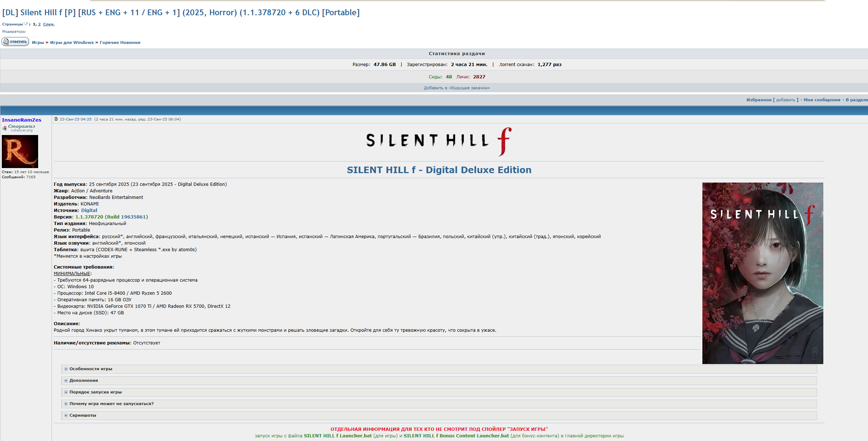Click the reply button with document icon
Viewport: 868px width, 441px height.
click(15, 42)
